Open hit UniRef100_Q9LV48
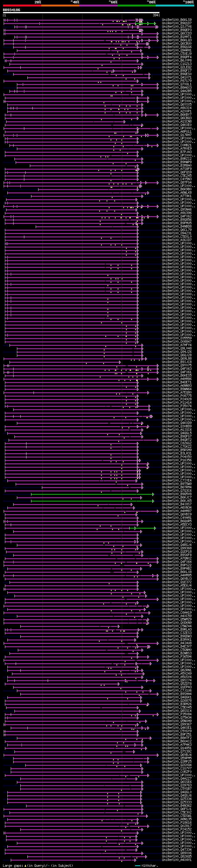 point(177,349)
